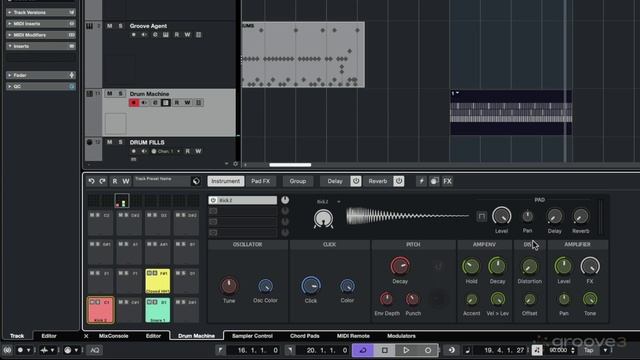Switch to the Instrument tab

pos(226,181)
